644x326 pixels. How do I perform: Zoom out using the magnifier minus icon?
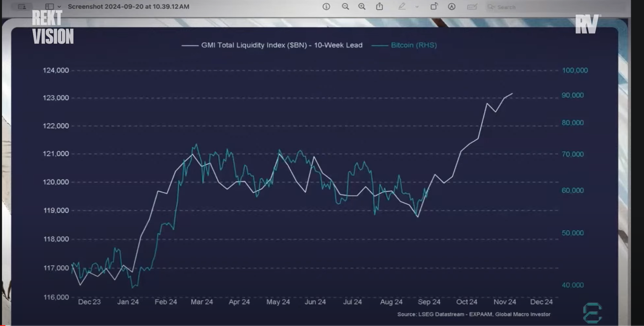[345, 6]
